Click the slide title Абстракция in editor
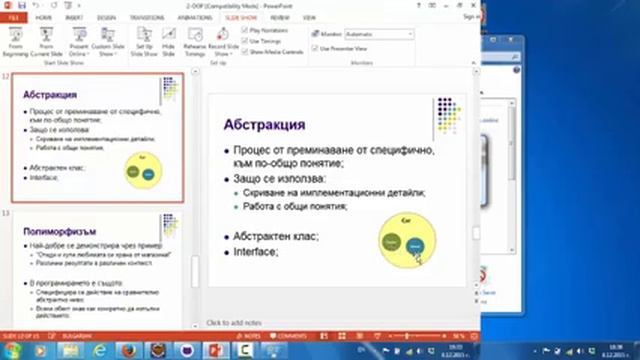Screen dimensions: 640x360 (264, 124)
